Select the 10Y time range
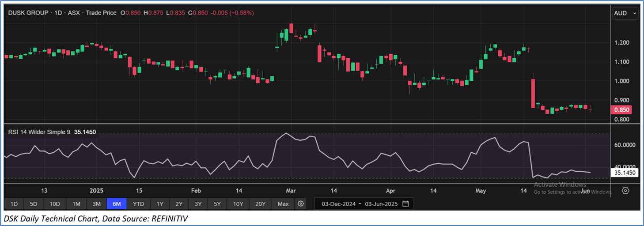Viewport: 644px width, 226px height. point(238,204)
